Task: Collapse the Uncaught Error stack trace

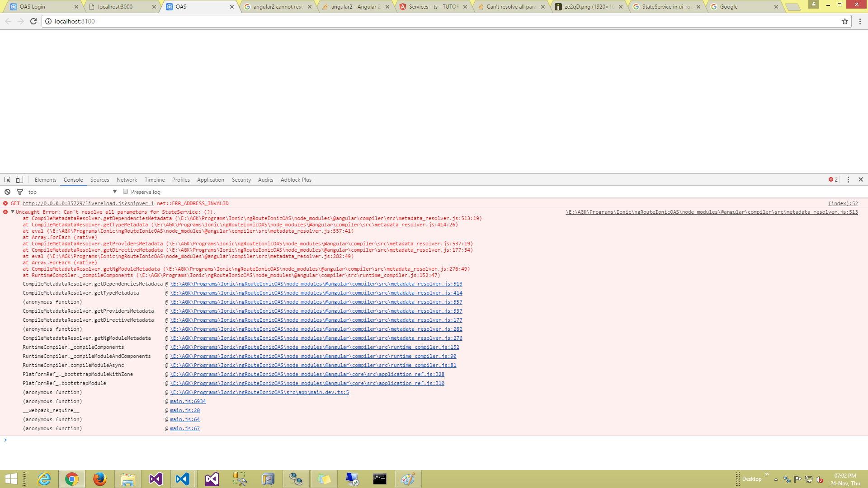Action: [13, 212]
